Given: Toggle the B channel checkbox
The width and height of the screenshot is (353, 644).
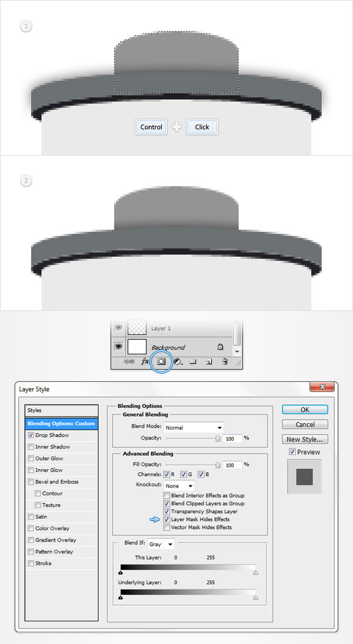Looking at the screenshot, I should click(x=201, y=474).
